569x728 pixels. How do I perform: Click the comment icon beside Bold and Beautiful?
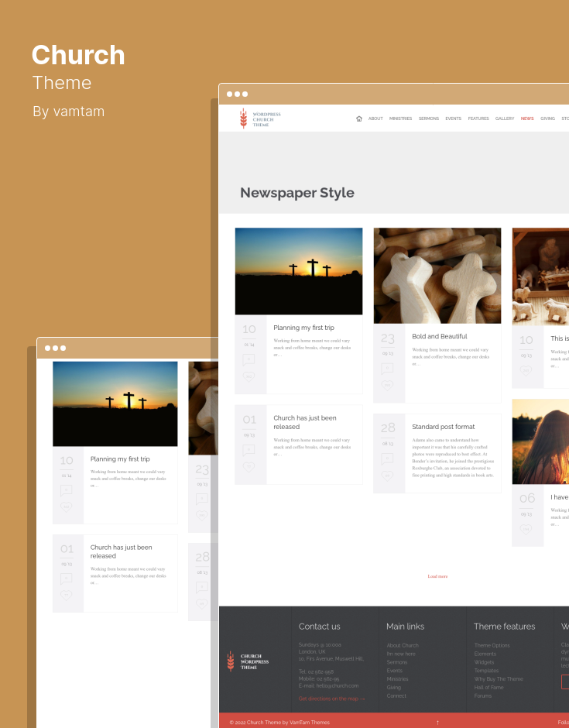(x=387, y=369)
